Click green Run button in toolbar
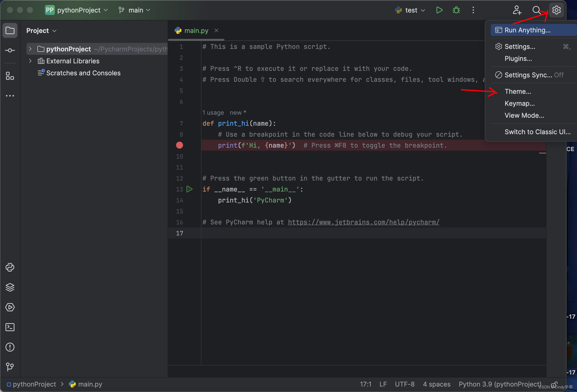The image size is (577, 392). [x=439, y=10]
